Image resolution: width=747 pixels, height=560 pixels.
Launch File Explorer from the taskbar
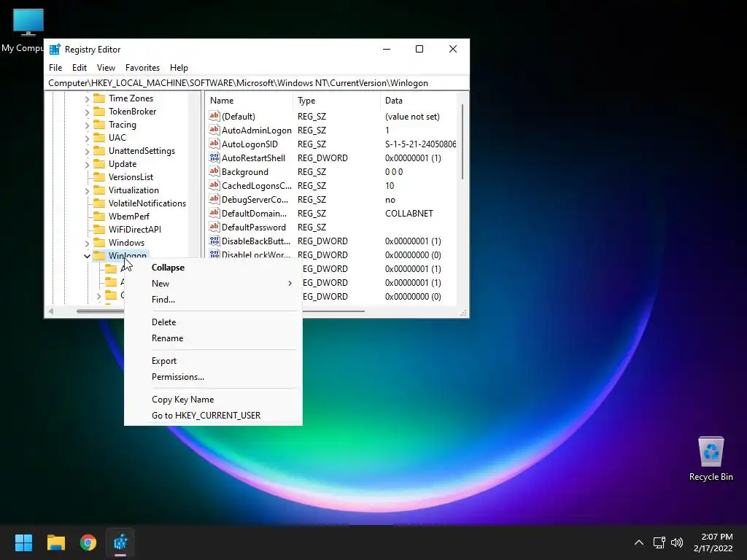point(55,542)
